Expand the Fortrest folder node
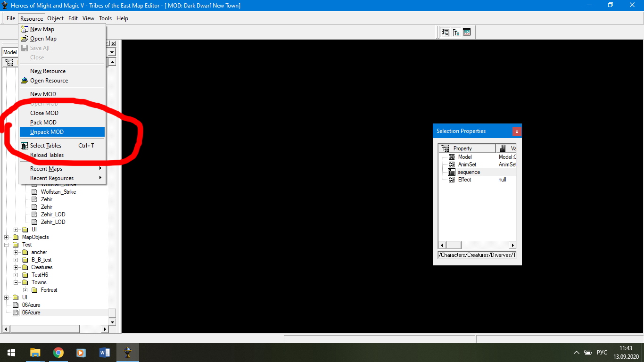The width and height of the screenshot is (644, 362). (x=25, y=290)
